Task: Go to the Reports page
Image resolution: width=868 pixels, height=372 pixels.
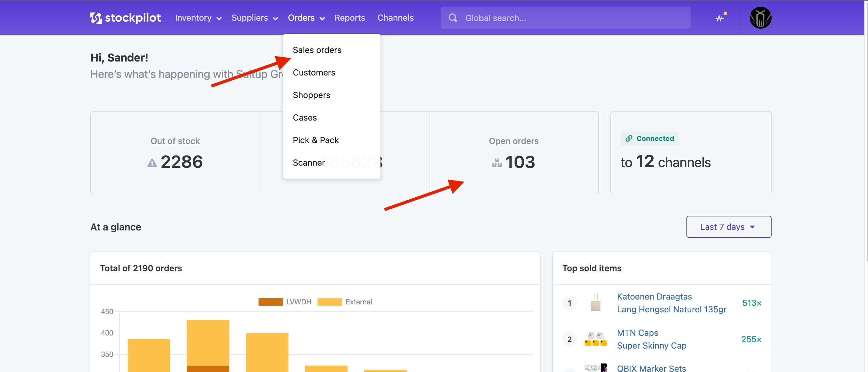Action: 349,18
